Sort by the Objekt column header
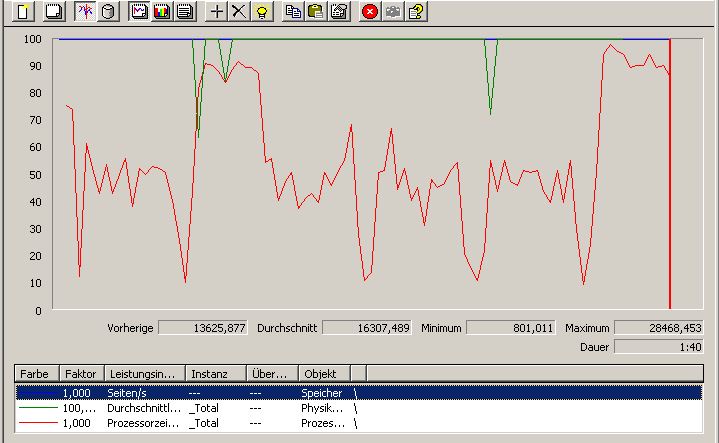This screenshot has height=443, width=719. click(x=325, y=374)
